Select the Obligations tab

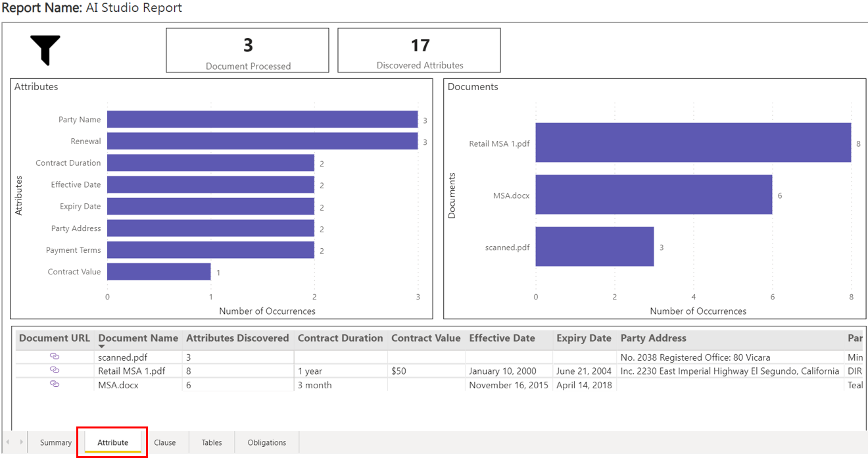266,442
